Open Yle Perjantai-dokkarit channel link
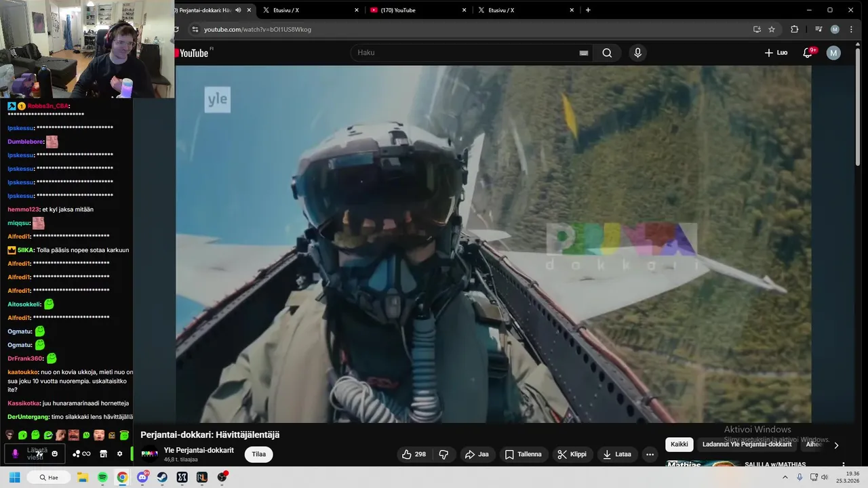Image resolution: width=868 pixels, height=488 pixels. tap(199, 450)
